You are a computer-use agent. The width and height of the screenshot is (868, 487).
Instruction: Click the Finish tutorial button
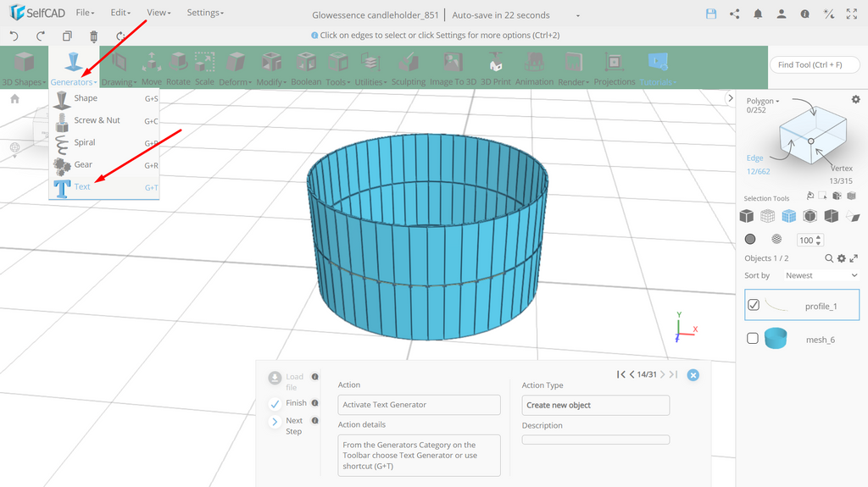coord(288,403)
